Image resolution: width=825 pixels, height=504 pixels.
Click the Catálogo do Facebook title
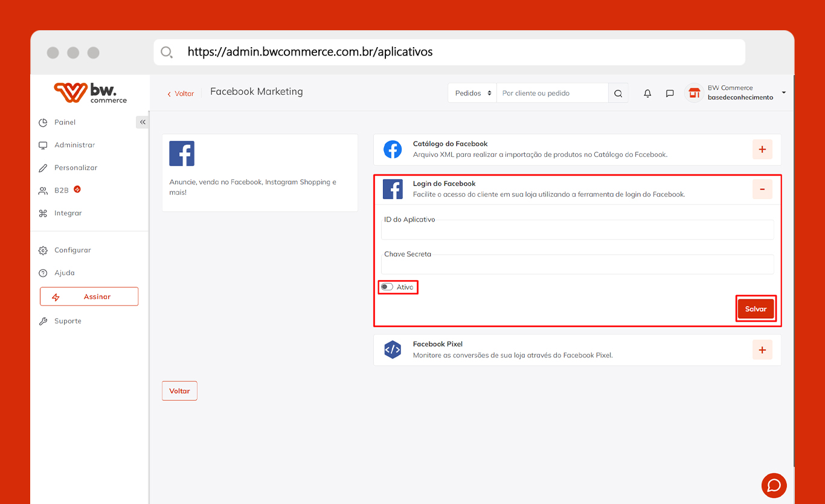tap(451, 144)
